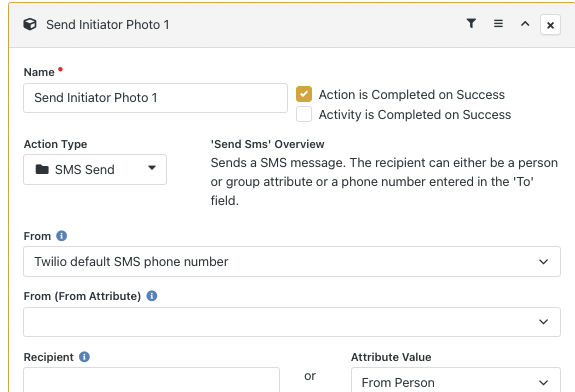
Task: Click the reorder bars icon in header
Action: coord(498,24)
